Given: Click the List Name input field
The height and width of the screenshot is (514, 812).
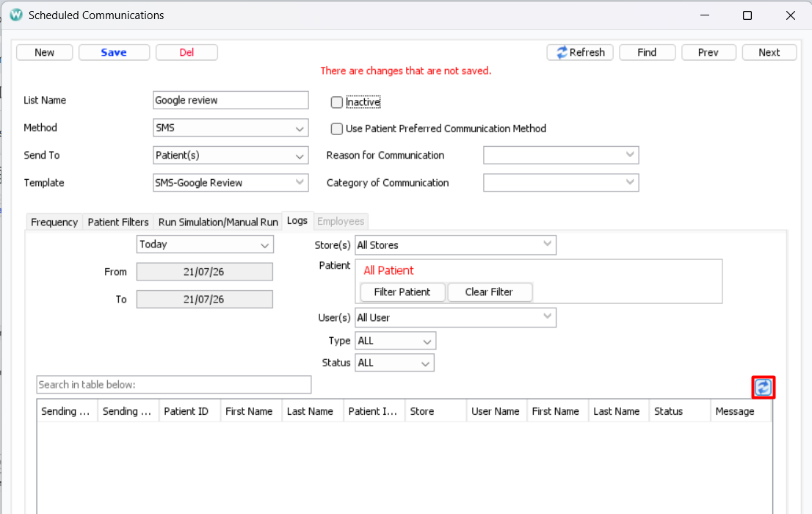Looking at the screenshot, I should [231, 100].
